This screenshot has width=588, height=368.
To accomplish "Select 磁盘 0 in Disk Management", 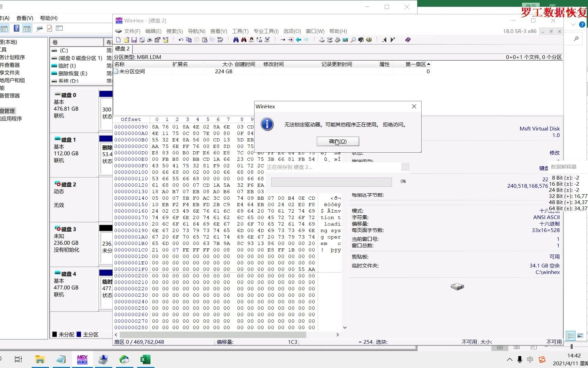I will (74, 110).
